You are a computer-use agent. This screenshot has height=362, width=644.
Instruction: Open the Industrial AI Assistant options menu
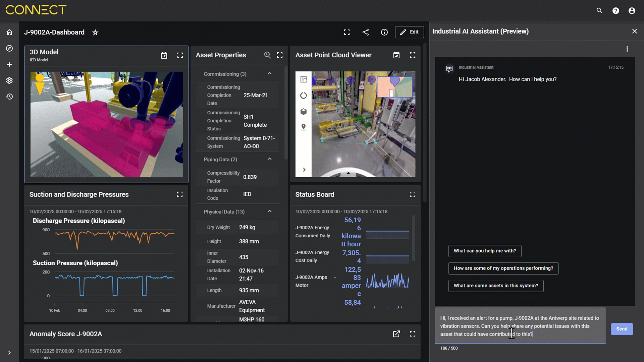pyautogui.click(x=628, y=49)
